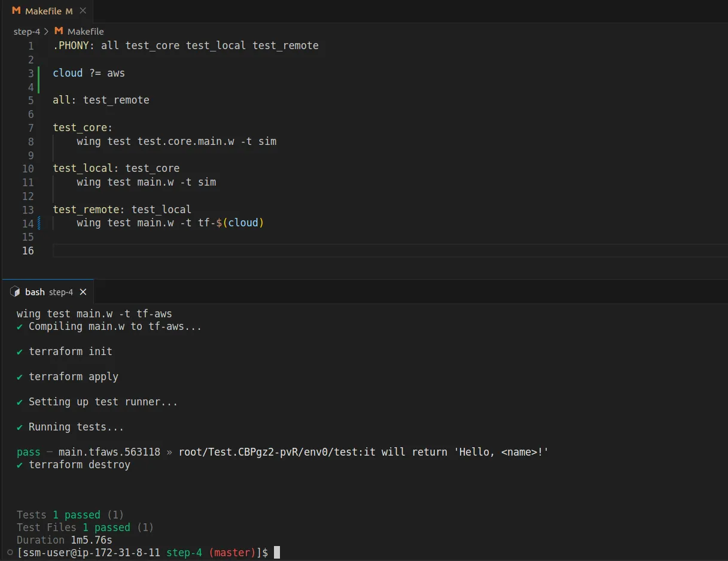
Task: Click the terminal cube icon beside bash
Action: click(15, 292)
